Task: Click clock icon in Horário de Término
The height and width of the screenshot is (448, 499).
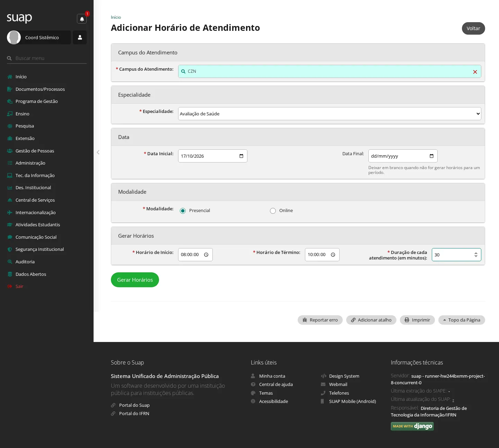Action: click(333, 255)
